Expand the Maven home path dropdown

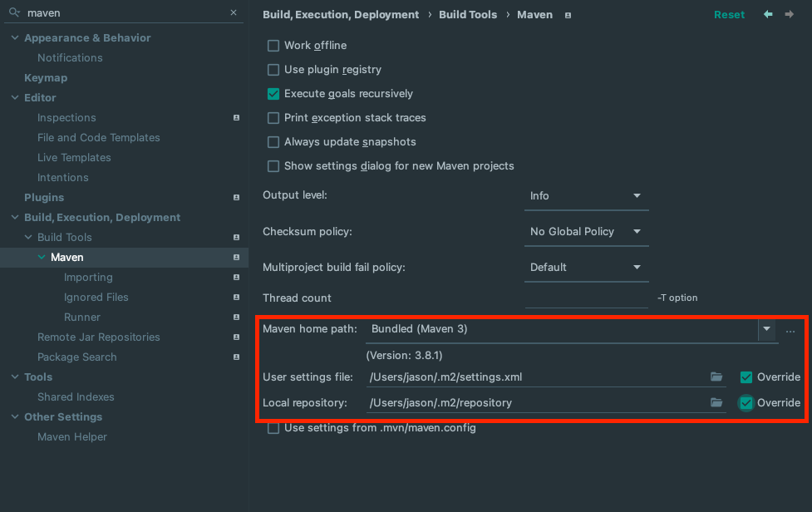click(x=766, y=329)
